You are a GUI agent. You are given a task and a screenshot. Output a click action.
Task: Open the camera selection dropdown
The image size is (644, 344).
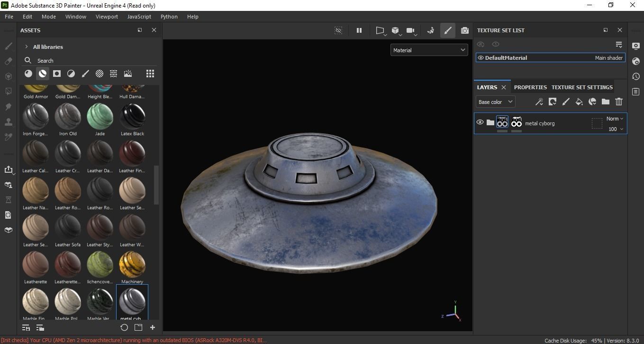[411, 31]
